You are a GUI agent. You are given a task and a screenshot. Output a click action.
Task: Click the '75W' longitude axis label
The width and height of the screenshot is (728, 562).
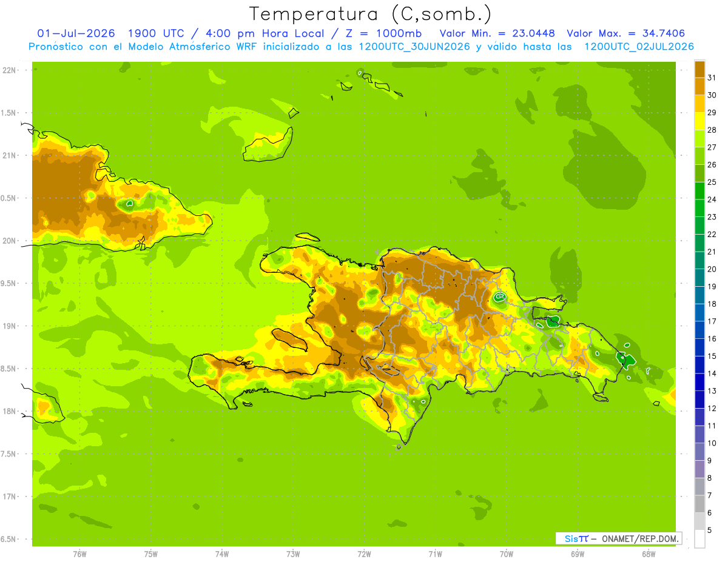click(x=151, y=554)
